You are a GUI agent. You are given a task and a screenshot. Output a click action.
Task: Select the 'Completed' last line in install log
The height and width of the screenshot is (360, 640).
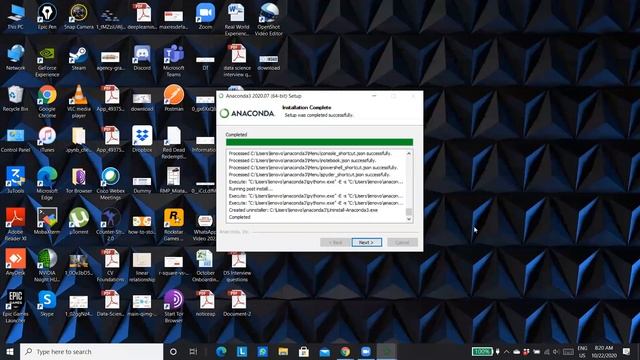pyautogui.click(x=240, y=217)
